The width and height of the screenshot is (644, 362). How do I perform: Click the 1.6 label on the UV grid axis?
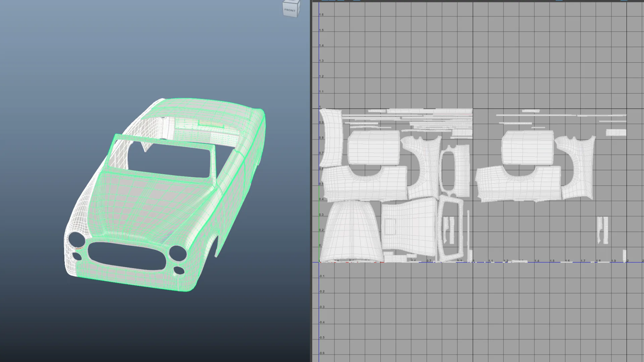[321, 15]
